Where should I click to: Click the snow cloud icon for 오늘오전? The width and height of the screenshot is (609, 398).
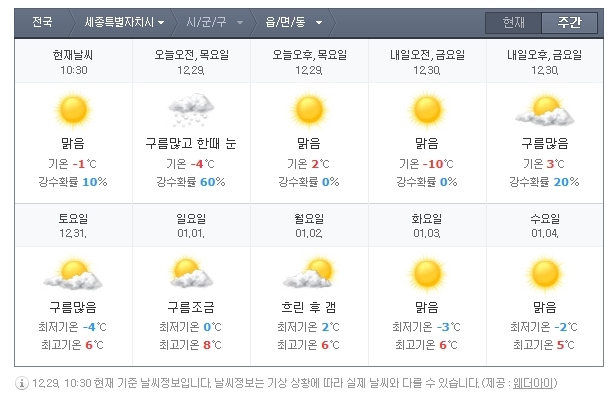191,109
